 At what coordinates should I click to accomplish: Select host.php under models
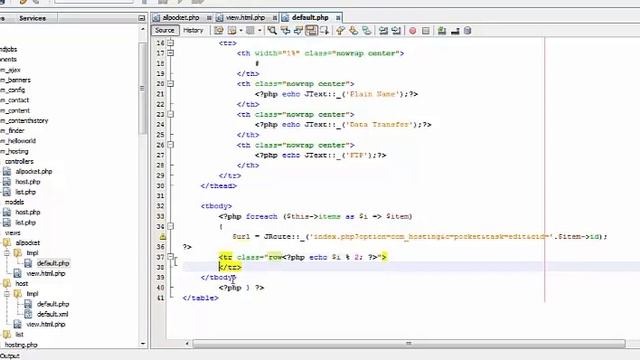[28, 212]
